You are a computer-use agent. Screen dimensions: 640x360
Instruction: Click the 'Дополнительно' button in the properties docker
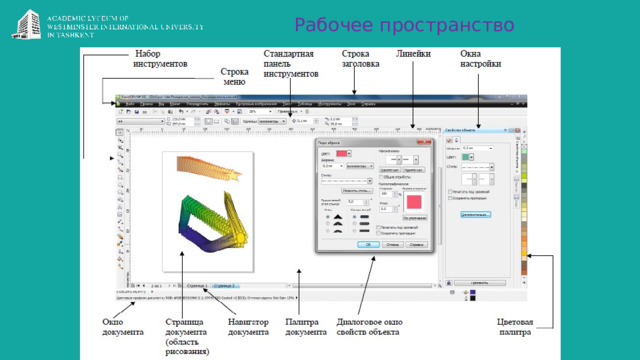476,215
